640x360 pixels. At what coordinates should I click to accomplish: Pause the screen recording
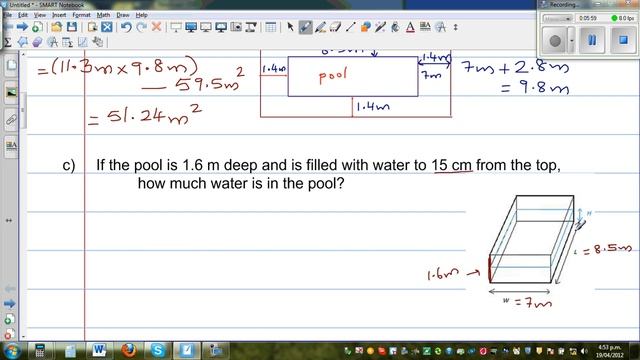point(591,40)
